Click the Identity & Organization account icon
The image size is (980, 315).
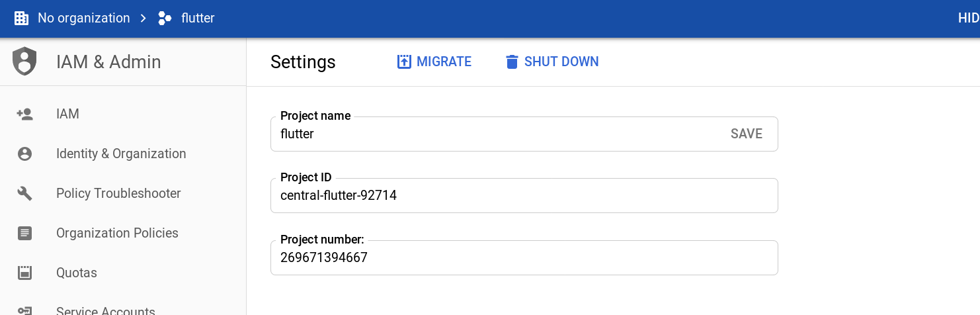click(x=24, y=154)
